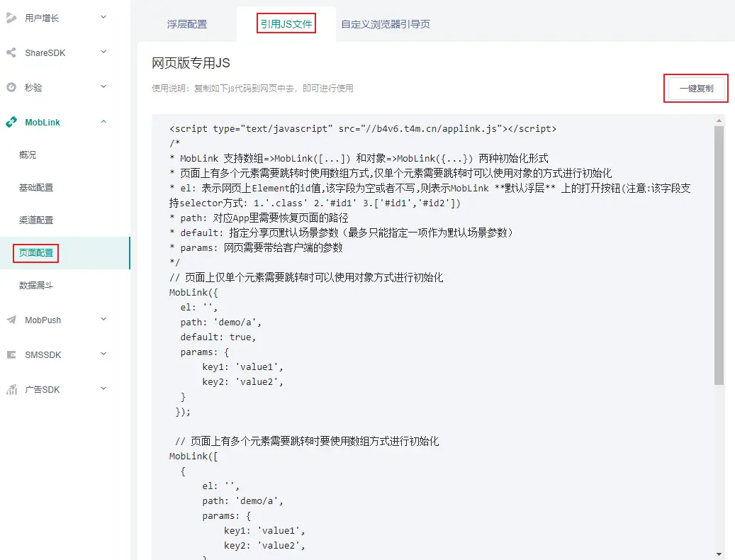735x560 pixels.
Task: Click the 秒验 sidebar icon
Action: click(x=11, y=87)
